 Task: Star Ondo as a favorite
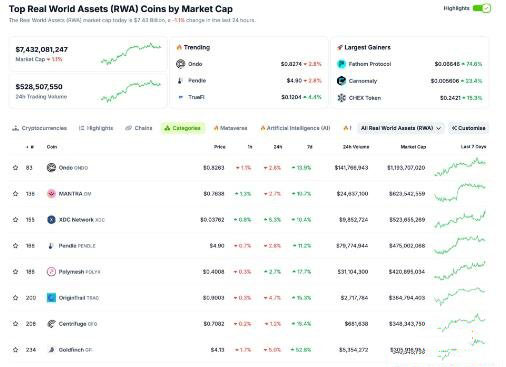15,168
